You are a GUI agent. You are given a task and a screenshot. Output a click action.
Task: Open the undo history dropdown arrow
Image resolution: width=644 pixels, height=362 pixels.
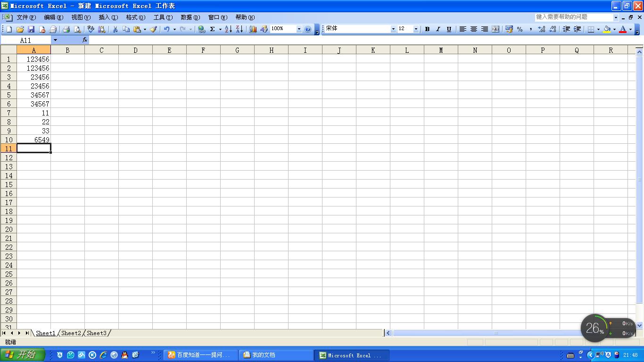click(x=174, y=29)
